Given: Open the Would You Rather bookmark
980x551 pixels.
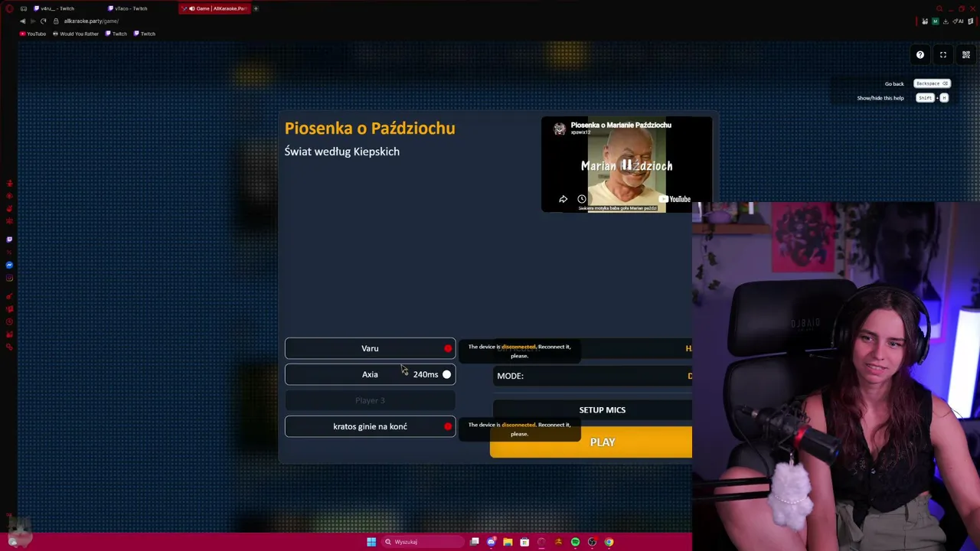Looking at the screenshot, I should click(x=76, y=34).
